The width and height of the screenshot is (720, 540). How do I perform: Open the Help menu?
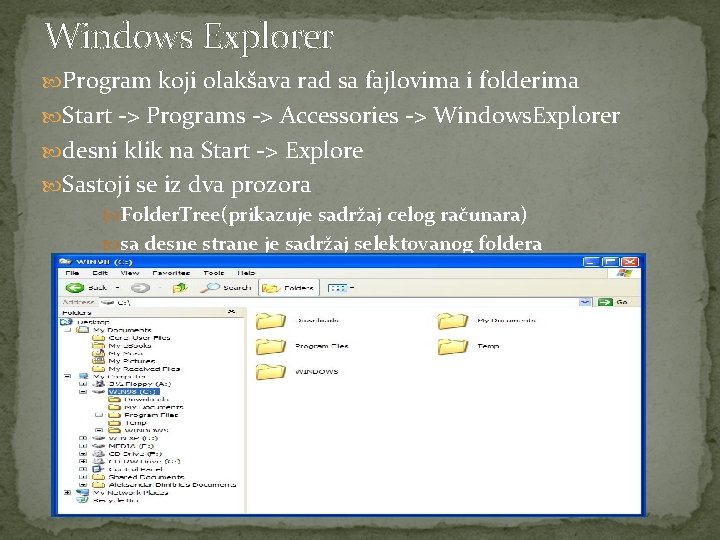pos(246,273)
